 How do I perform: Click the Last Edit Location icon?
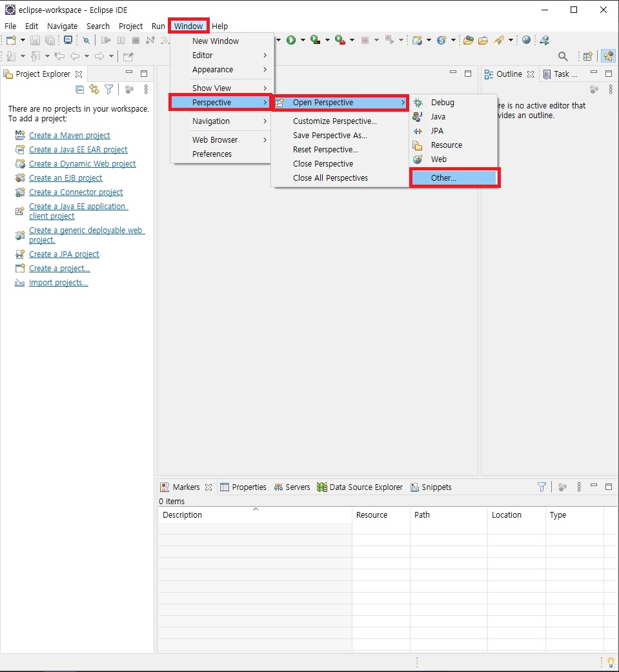(59, 56)
